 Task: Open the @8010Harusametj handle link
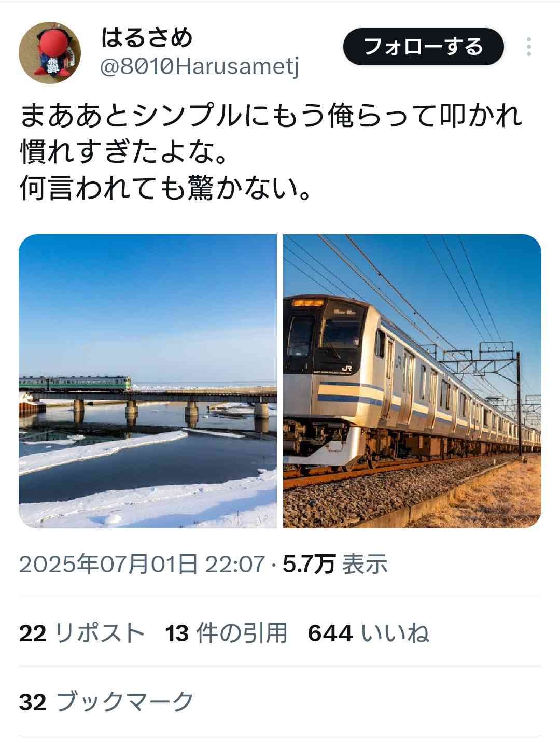point(200,67)
